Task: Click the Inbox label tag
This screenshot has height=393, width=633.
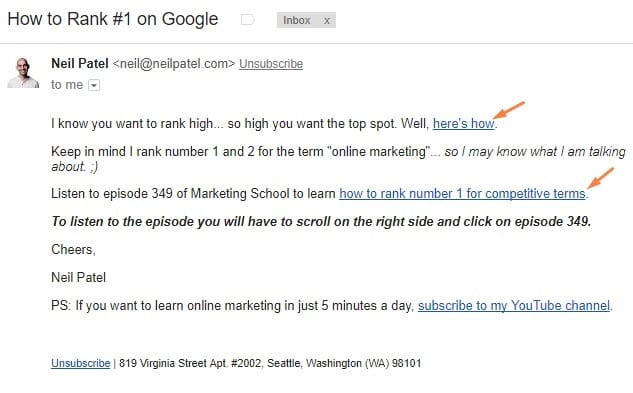Action: (297, 20)
